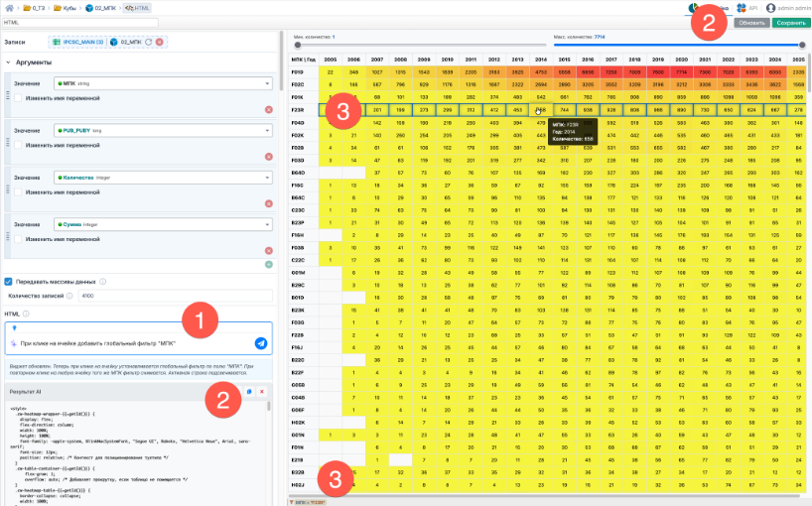Toggle the 'Передавать массивы данных' checkbox
812x506 pixels.
(9, 281)
